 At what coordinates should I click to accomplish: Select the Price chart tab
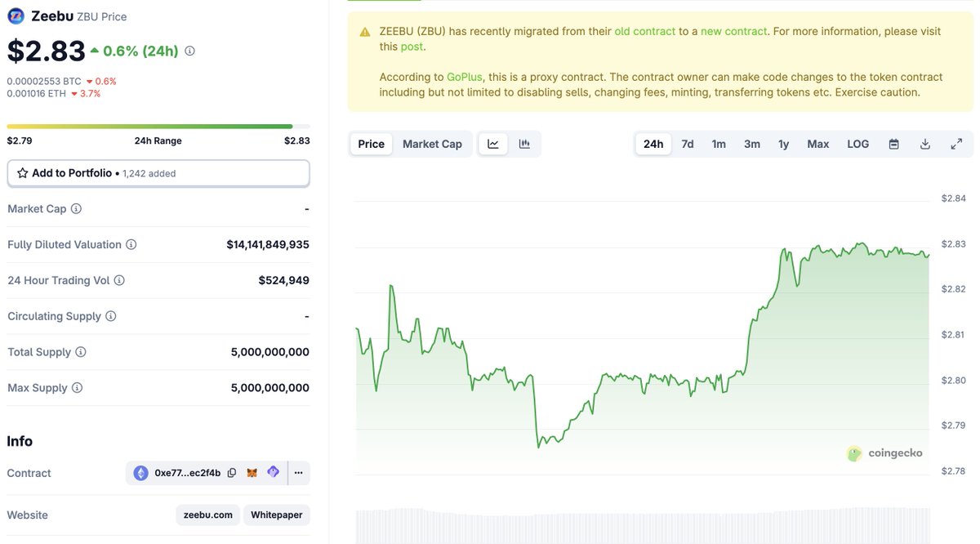[371, 144]
